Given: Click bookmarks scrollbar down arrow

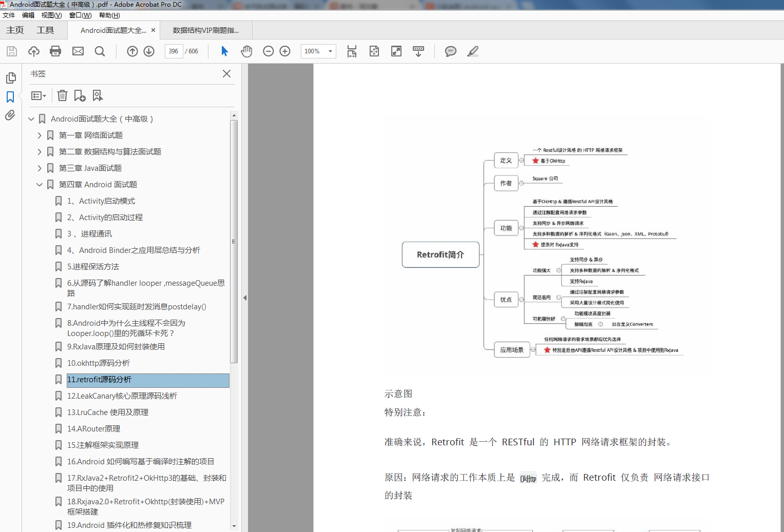Looking at the screenshot, I should [234, 526].
